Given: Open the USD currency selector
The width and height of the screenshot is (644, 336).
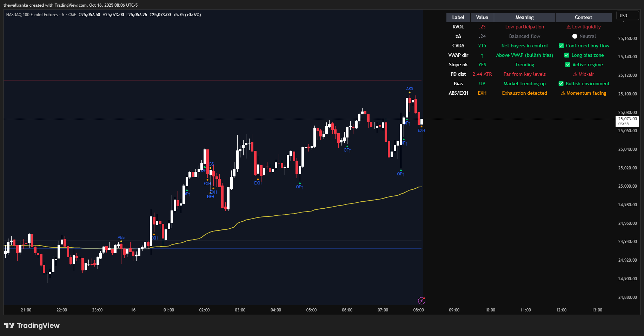Looking at the screenshot, I should pos(628,16).
